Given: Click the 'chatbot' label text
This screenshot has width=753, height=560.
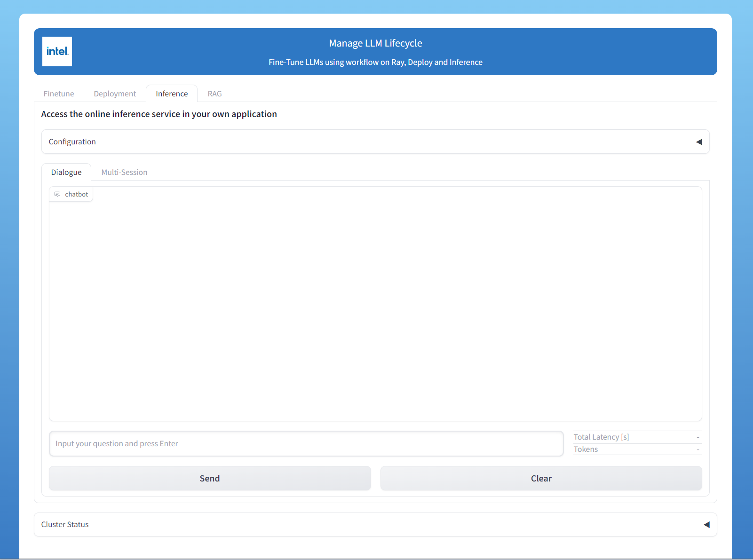Looking at the screenshot, I should [77, 194].
